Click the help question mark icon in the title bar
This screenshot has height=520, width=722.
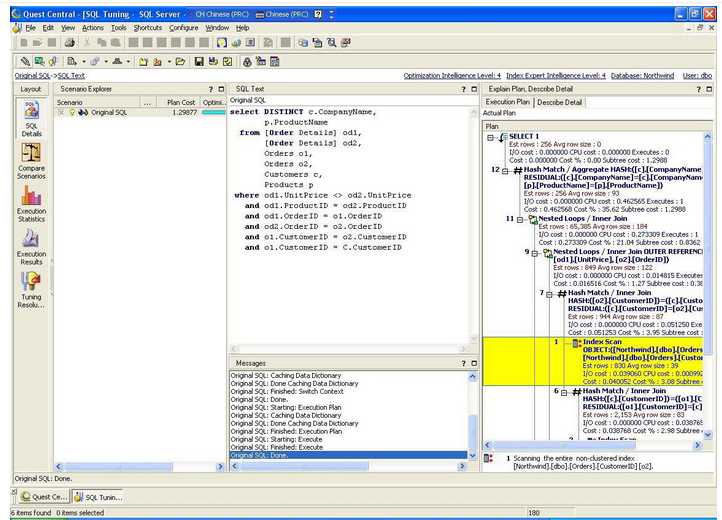318,14
